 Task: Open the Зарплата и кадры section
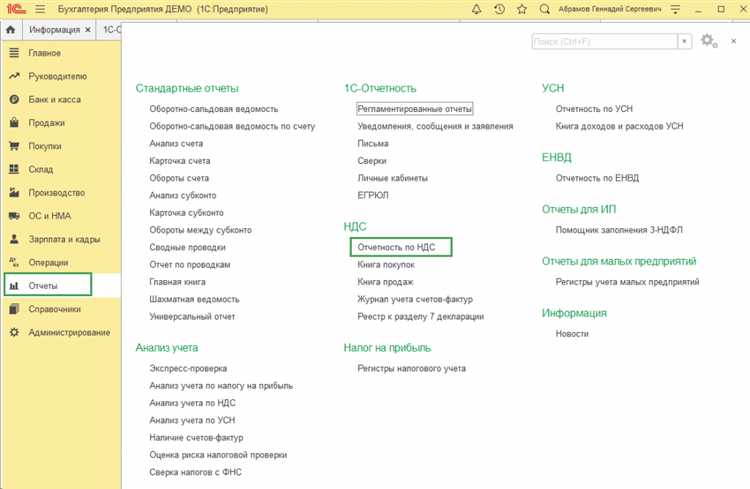point(64,239)
